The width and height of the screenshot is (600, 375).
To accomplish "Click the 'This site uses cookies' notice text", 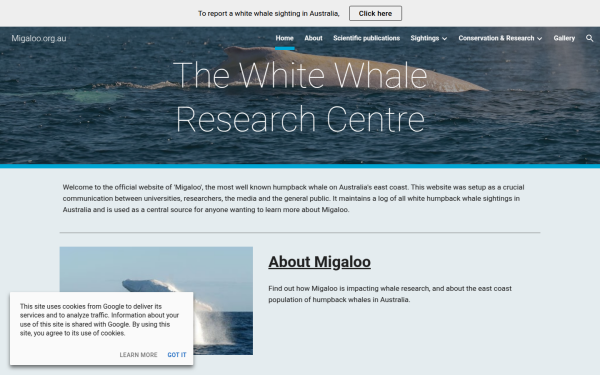I will (x=99, y=320).
